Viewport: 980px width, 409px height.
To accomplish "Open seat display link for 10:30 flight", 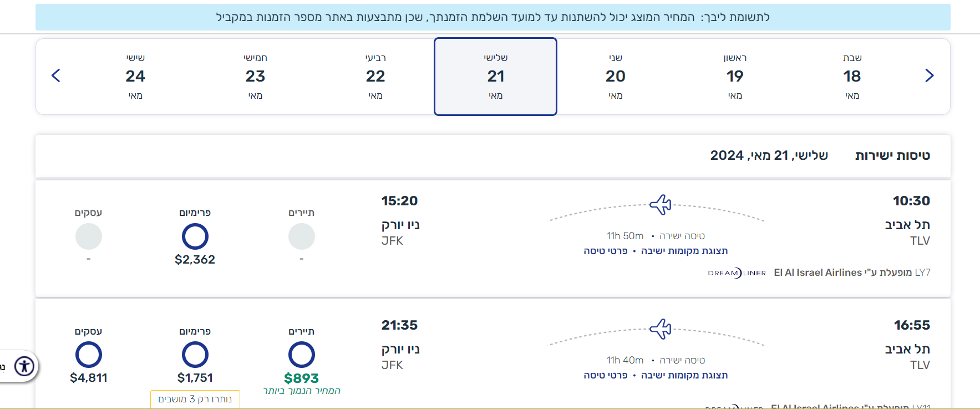I will pyautogui.click(x=684, y=251).
